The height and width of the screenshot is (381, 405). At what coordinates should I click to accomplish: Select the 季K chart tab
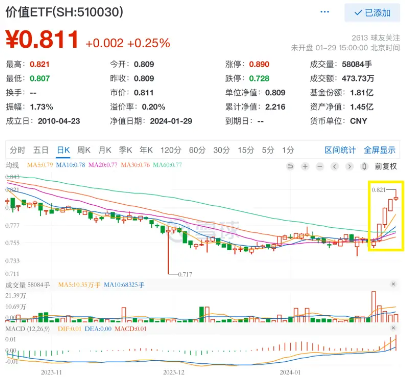pyautogui.click(x=126, y=150)
